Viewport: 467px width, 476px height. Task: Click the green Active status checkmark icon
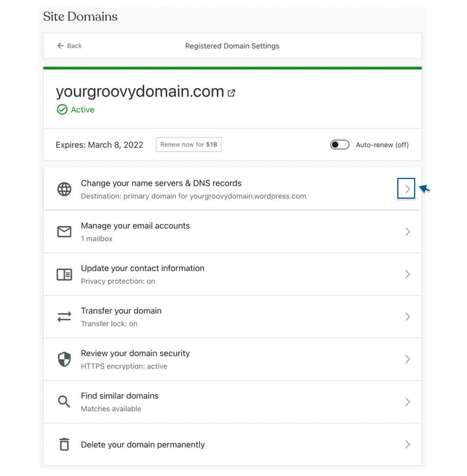[x=62, y=109]
